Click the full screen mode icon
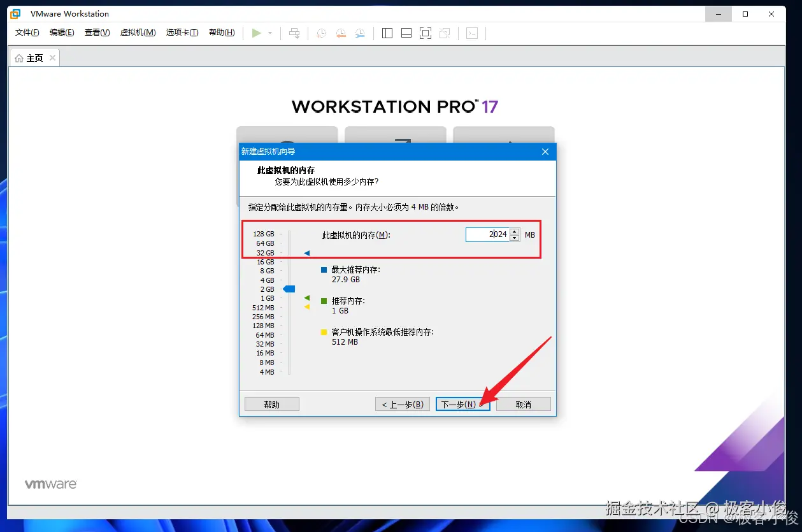The image size is (802, 532). pyautogui.click(x=426, y=33)
